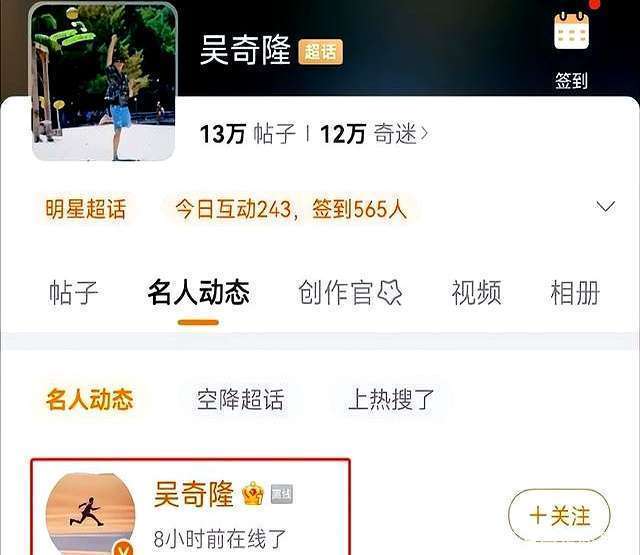The width and height of the screenshot is (640, 555).
Task: Click the 签到 label under the calendar
Action: [x=571, y=80]
